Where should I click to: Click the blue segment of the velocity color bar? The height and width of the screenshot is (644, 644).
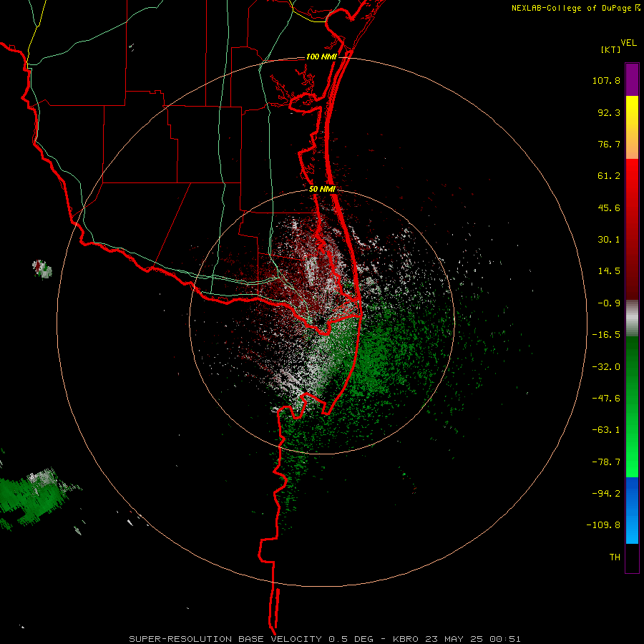(x=632, y=510)
